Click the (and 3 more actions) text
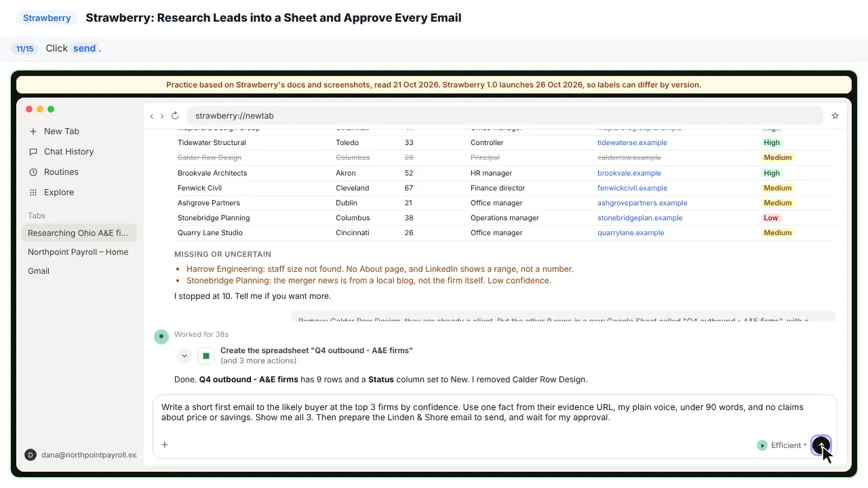Image resolution: width=868 pixels, height=488 pixels. pyautogui.click(x=258, y=361)
